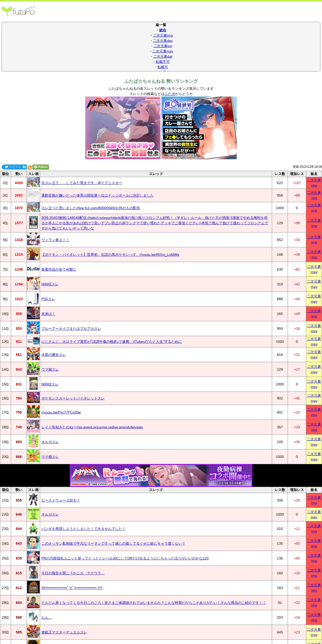Viewport: 322px width, 644px height.
Task: Open thread about ドッジボール ranked 2位
Action: (97, 195)
